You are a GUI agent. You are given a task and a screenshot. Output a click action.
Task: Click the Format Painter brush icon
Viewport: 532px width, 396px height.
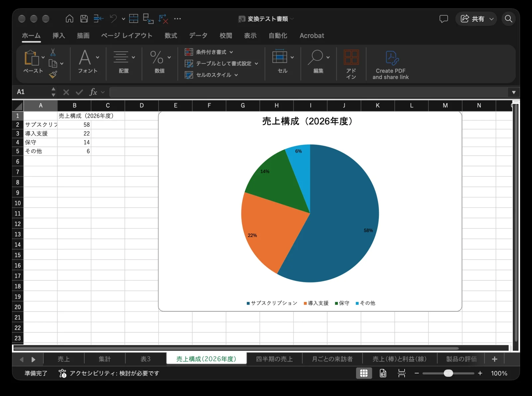53,75
